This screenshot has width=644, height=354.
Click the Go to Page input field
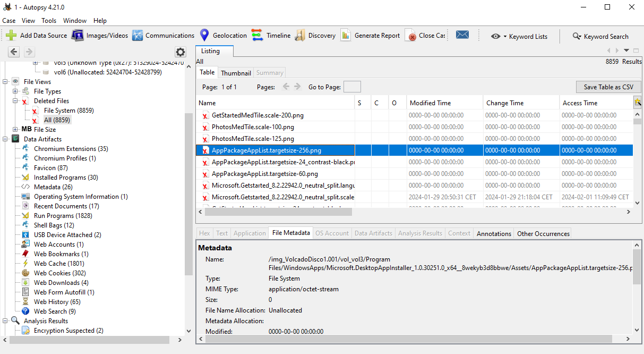coord(352,87)
